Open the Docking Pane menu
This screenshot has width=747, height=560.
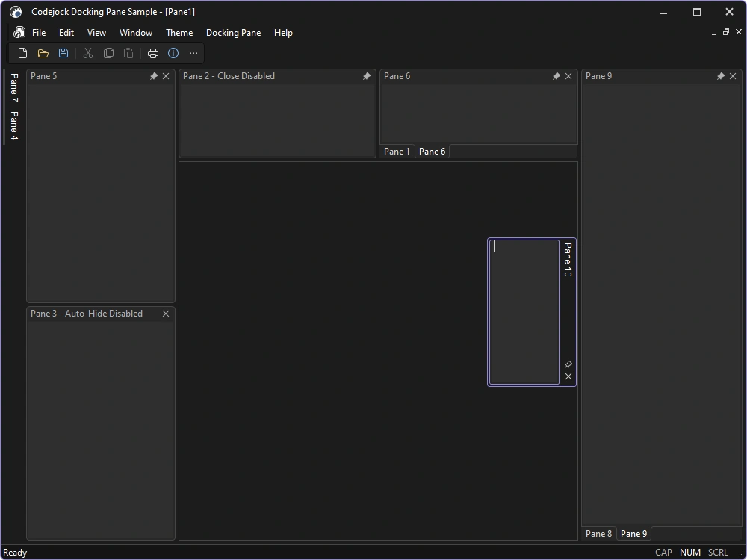[233, 33]
